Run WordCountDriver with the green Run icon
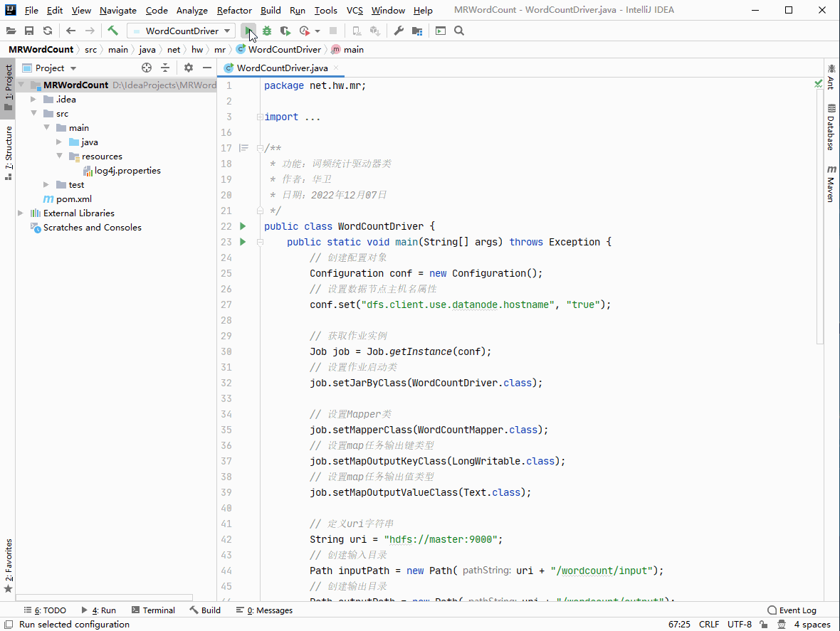 pyautogui.click(x=249, y=31)
